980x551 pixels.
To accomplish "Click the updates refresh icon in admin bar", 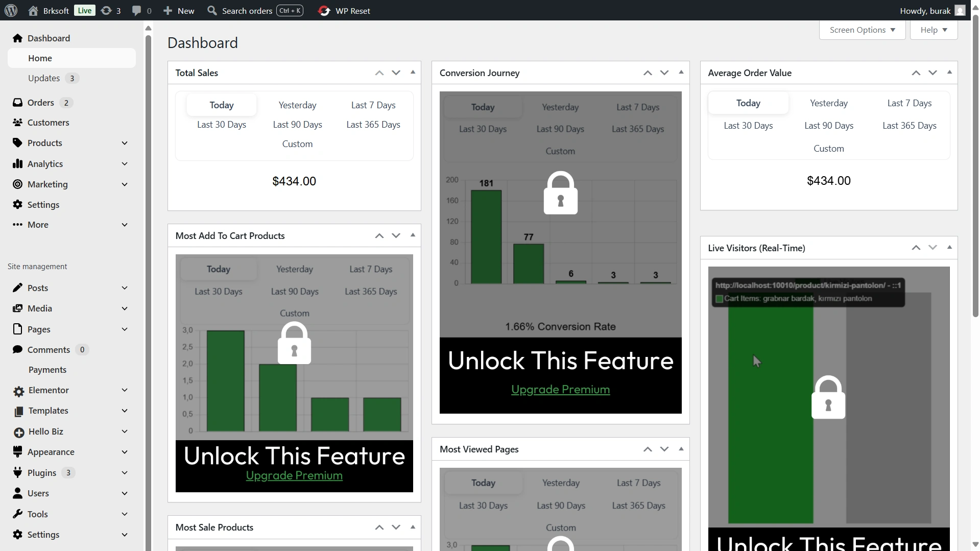I will click(106, 11).
